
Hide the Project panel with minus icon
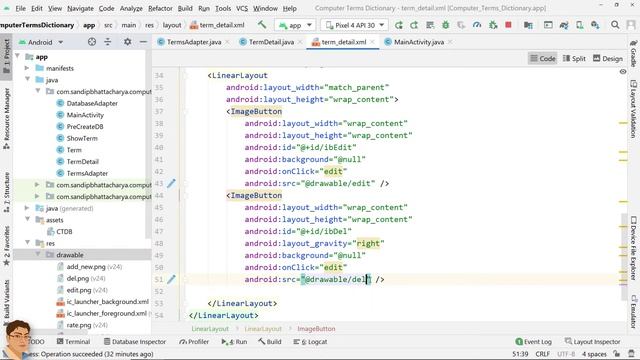pyautogui.click(x=143, y=42)
